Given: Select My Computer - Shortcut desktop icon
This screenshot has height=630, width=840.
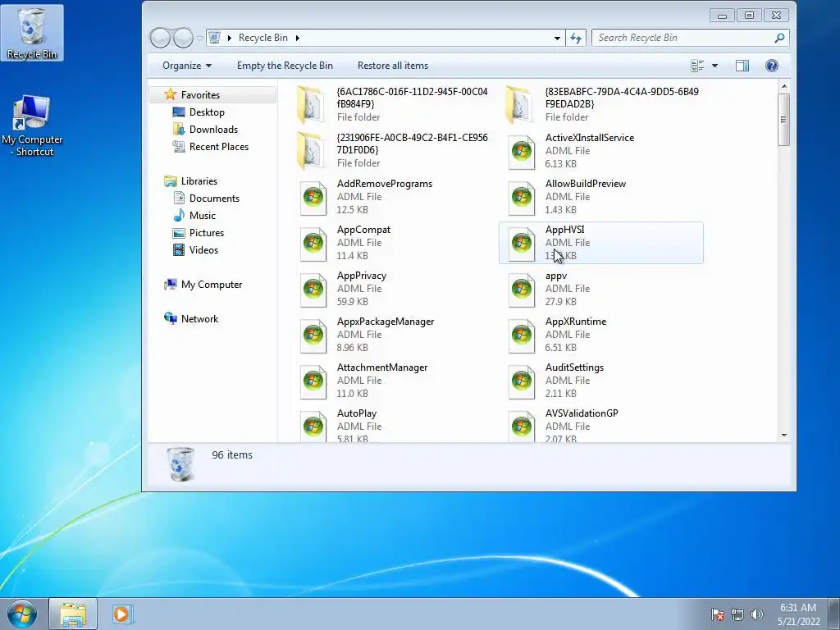Looking at the screenshot, I should (32, 126).
